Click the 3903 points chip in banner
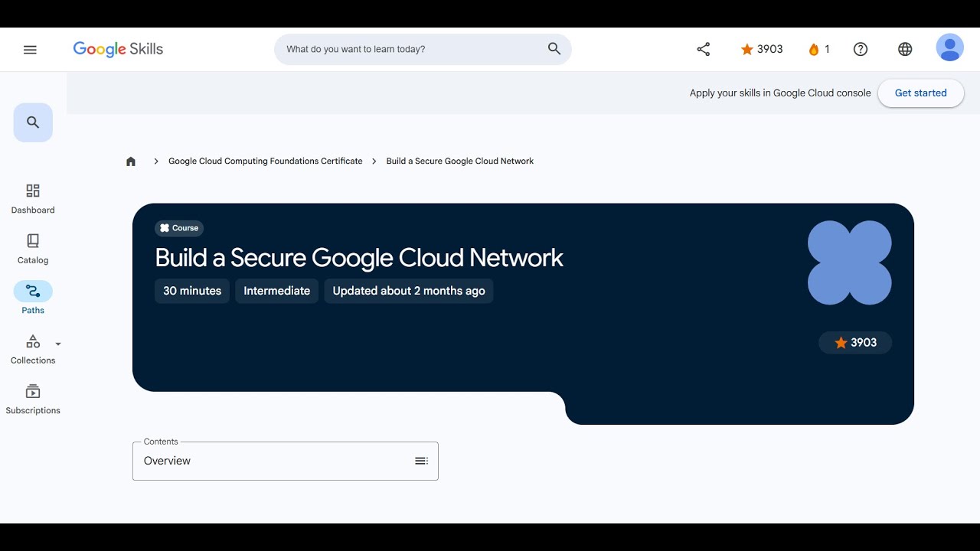This screenshot has width=980, height=551. pyautogui.click(x=855, y=343)
